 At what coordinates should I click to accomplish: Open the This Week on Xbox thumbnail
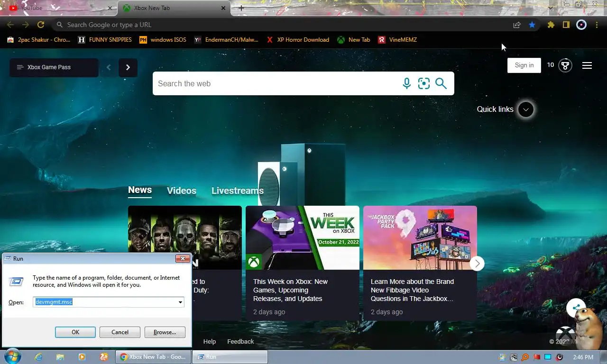point(303,237)
